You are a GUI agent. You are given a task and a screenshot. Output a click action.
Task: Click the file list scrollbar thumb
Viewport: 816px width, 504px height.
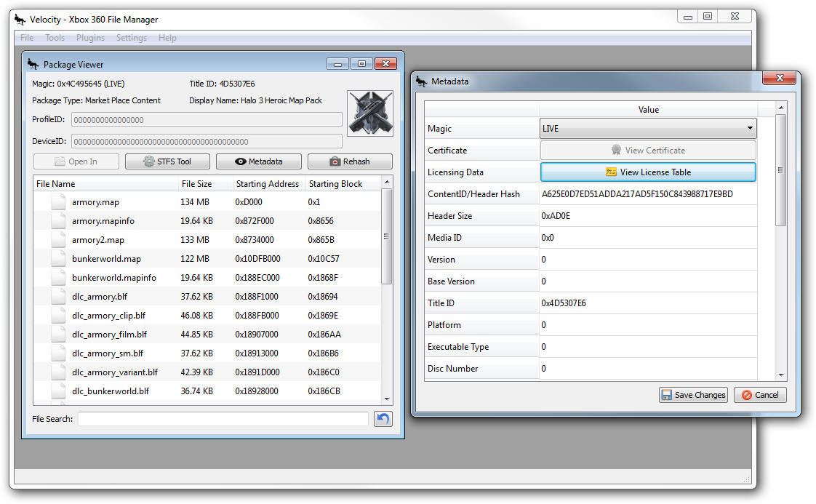click(387, 236)
